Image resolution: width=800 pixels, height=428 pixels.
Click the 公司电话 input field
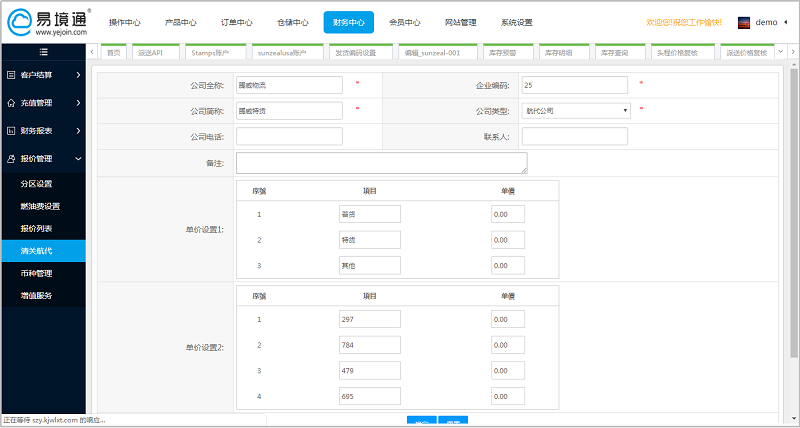pos(289,136)
